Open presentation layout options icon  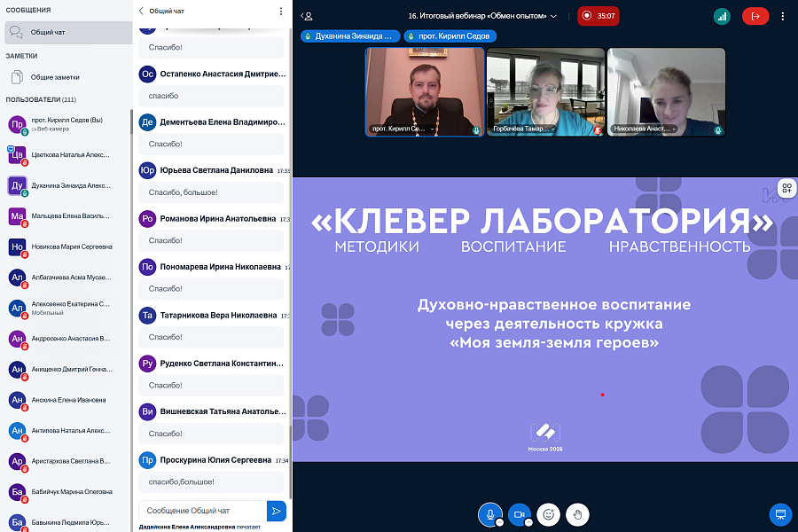[786, 188]
